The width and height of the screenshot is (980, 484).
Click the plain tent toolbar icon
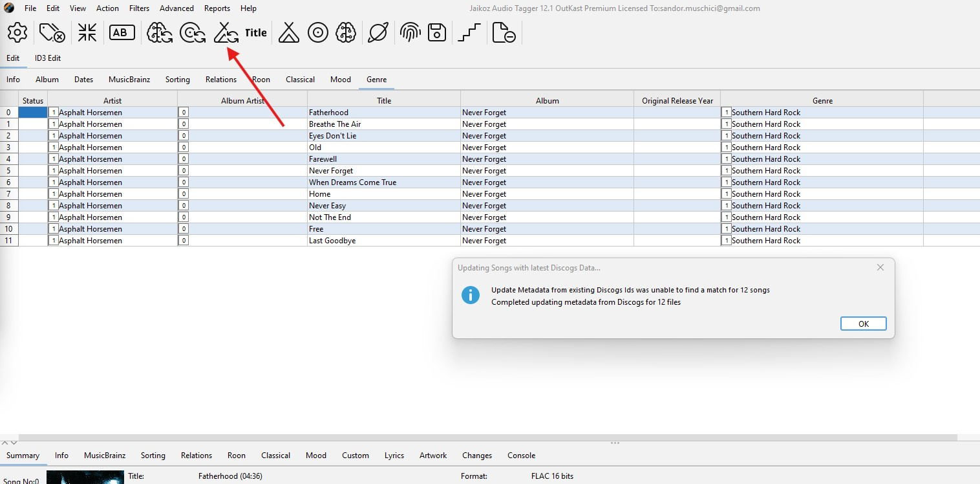[288, 32]
